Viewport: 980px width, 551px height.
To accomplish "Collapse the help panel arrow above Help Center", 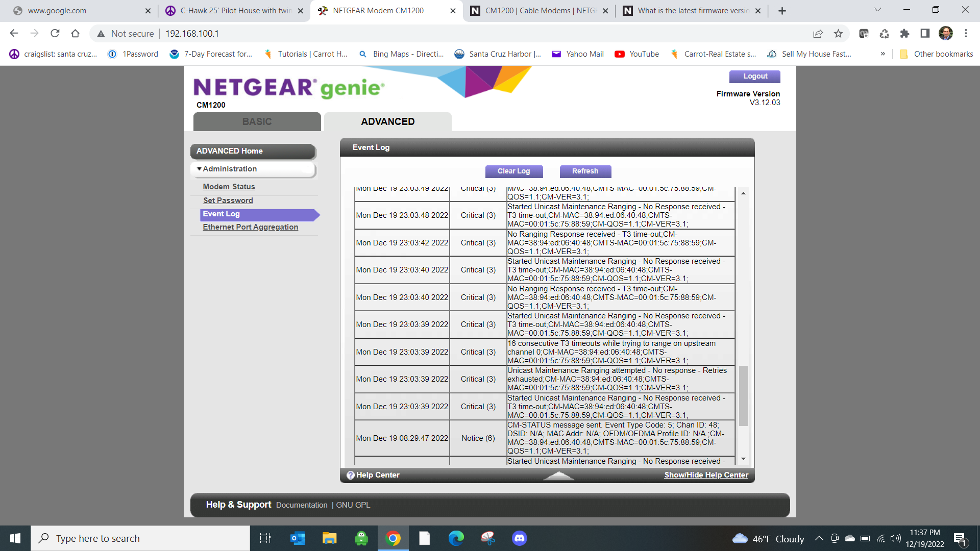I will pos(559,475).
